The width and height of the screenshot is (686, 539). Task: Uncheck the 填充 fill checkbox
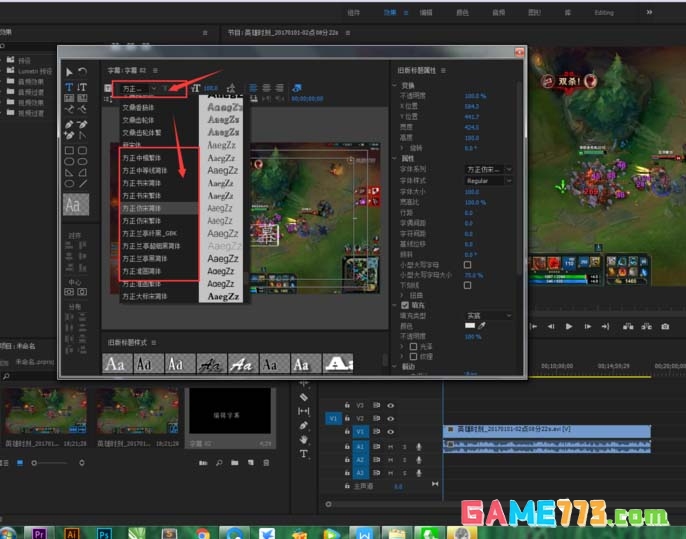405,305
